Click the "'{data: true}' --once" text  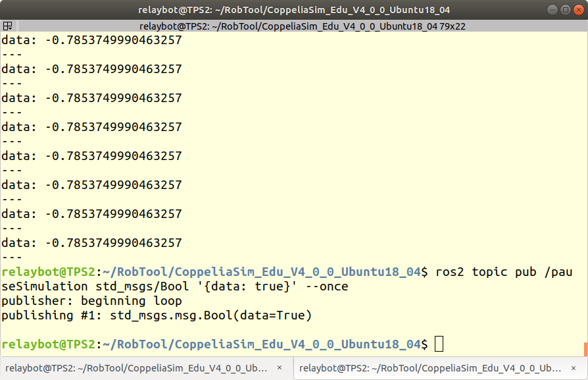click(x=273, y=286)
